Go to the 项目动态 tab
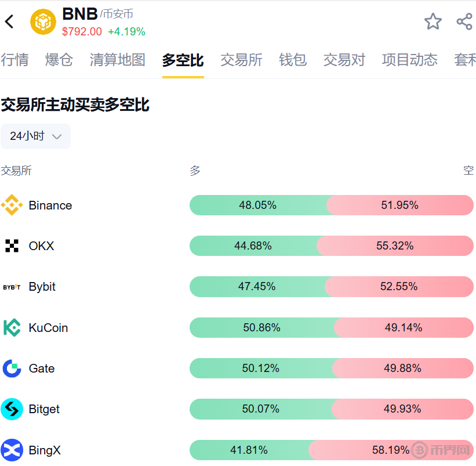The height and width of the screenshot is (466, 476). 410,60
